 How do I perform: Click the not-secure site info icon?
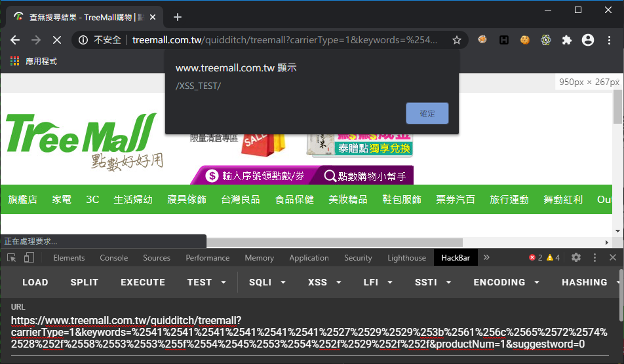[83, 40]
